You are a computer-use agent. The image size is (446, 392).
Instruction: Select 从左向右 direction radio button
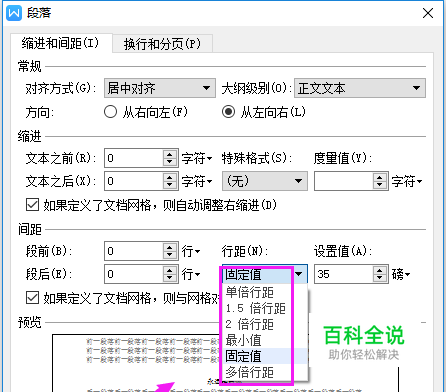228,112
